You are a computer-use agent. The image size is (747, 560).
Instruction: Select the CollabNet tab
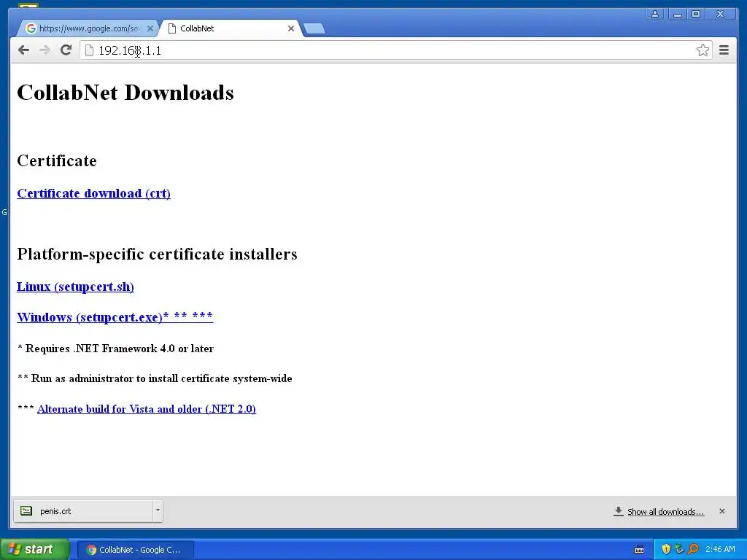[231, 28]
